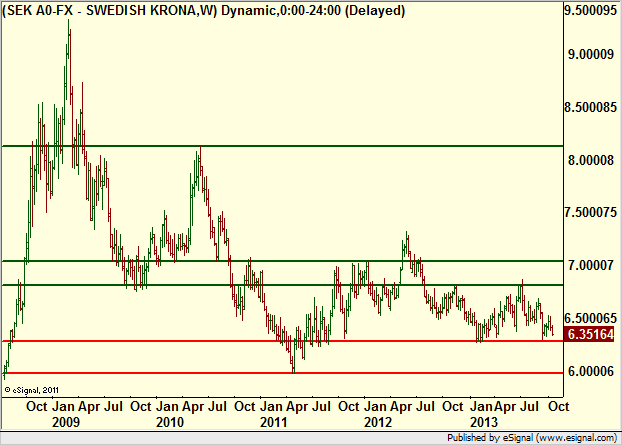Click the 2012 year label
Screen dimensions: 622x445
[x=378, y=422]
